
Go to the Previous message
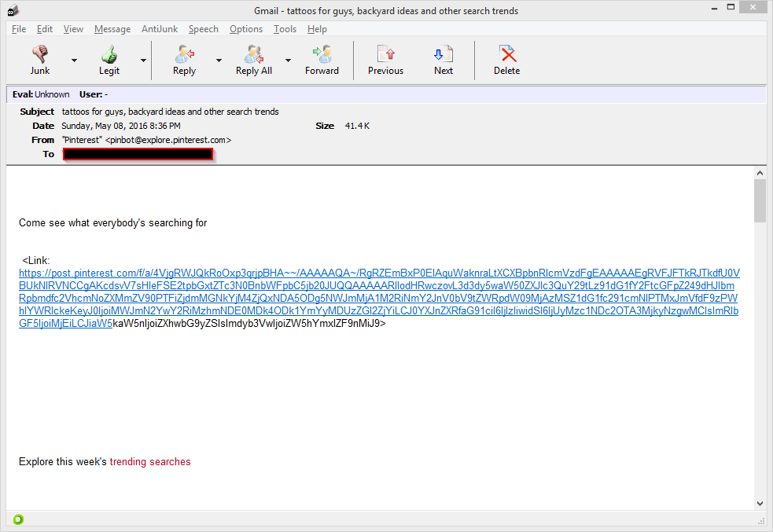385,60
